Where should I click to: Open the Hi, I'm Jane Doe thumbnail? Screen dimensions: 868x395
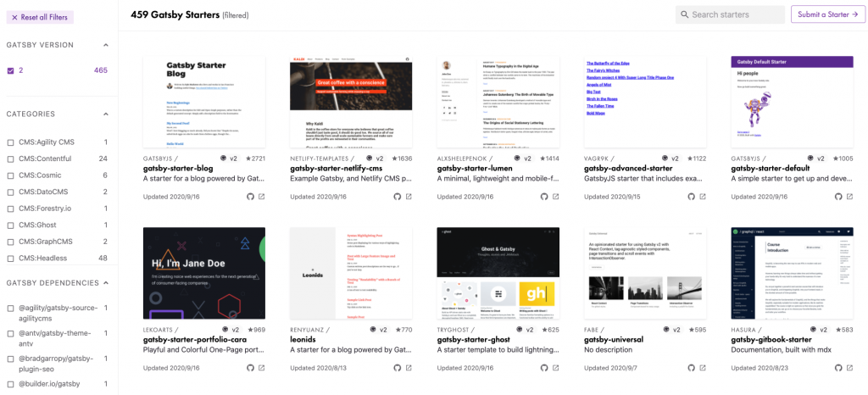[203, 273]
